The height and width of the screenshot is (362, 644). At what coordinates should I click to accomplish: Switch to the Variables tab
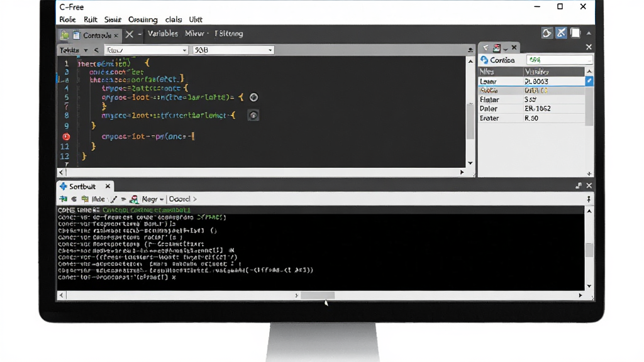pyautogui.click(x=163, y=34)
